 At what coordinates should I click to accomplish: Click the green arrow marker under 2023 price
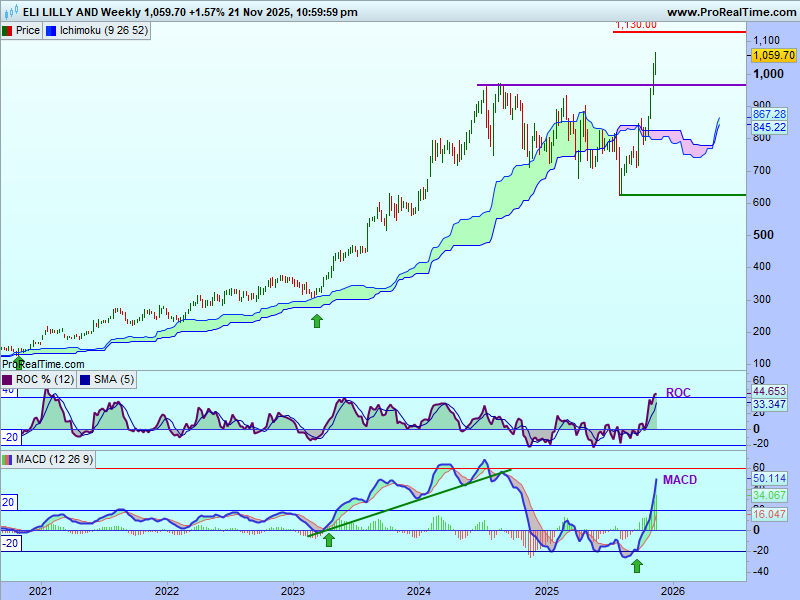pyautogui.click(x=317, y=320)
